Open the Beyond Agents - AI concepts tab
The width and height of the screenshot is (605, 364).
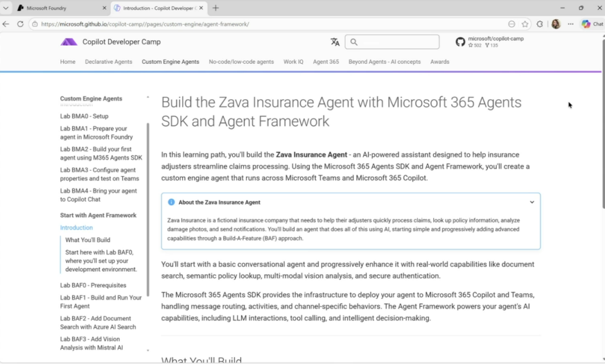pyautogui.click(x=384, y=62)
